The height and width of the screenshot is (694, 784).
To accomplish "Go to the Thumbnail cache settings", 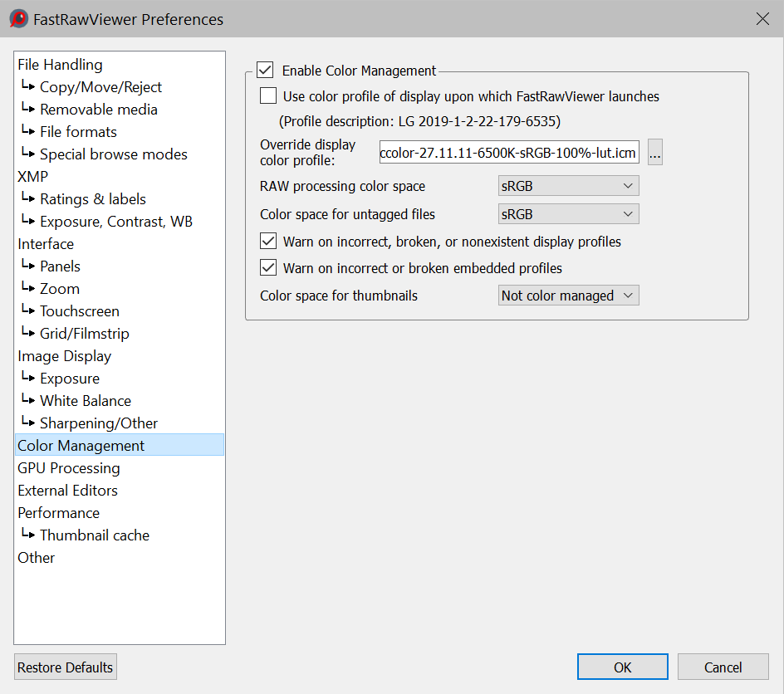I will point(94,535).
